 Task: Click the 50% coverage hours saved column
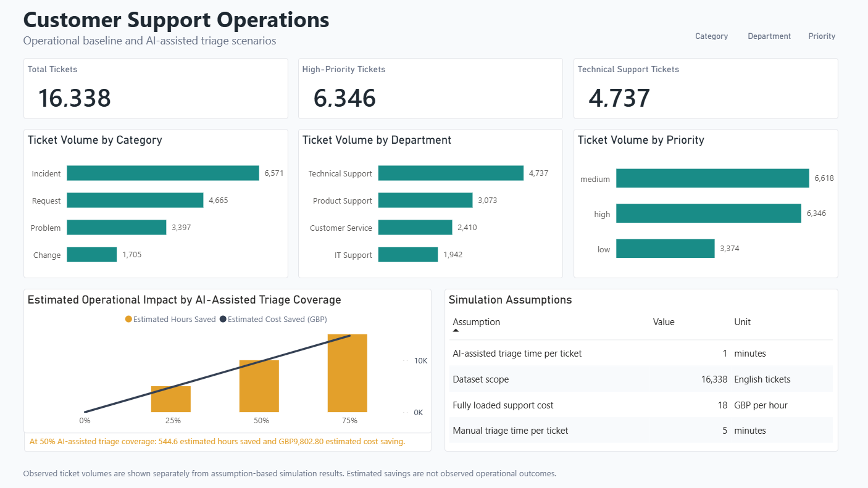tap(259, 386)
